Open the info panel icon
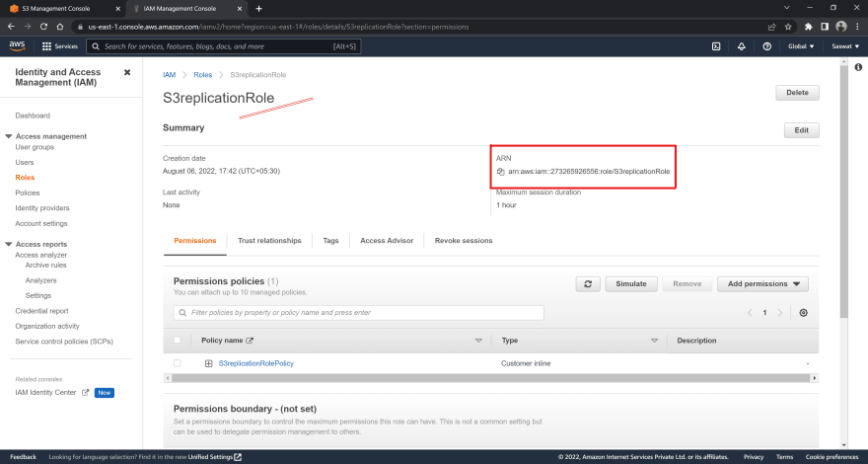The height and width of the screenshot is (464, 868). tap(858, 67)
